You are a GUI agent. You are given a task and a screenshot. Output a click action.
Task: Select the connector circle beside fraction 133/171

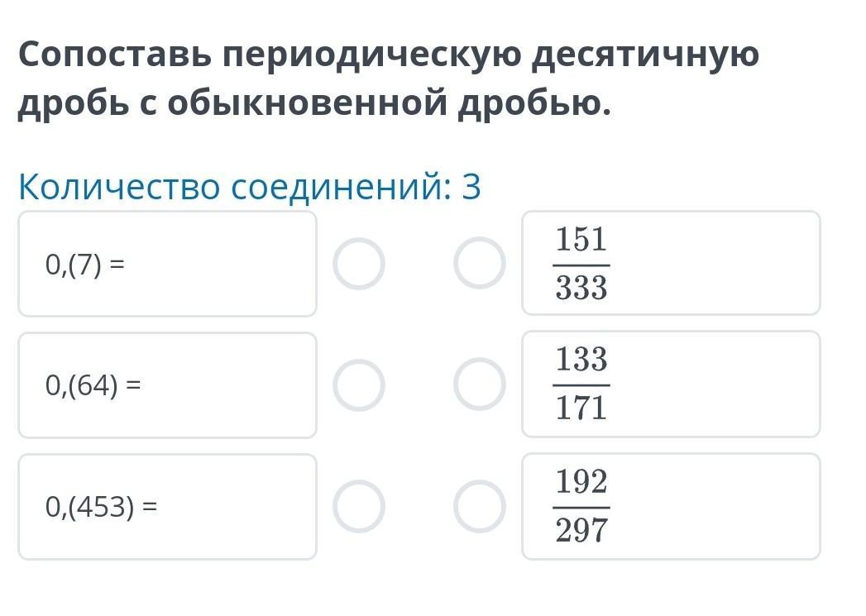click(x=480, y=384)
